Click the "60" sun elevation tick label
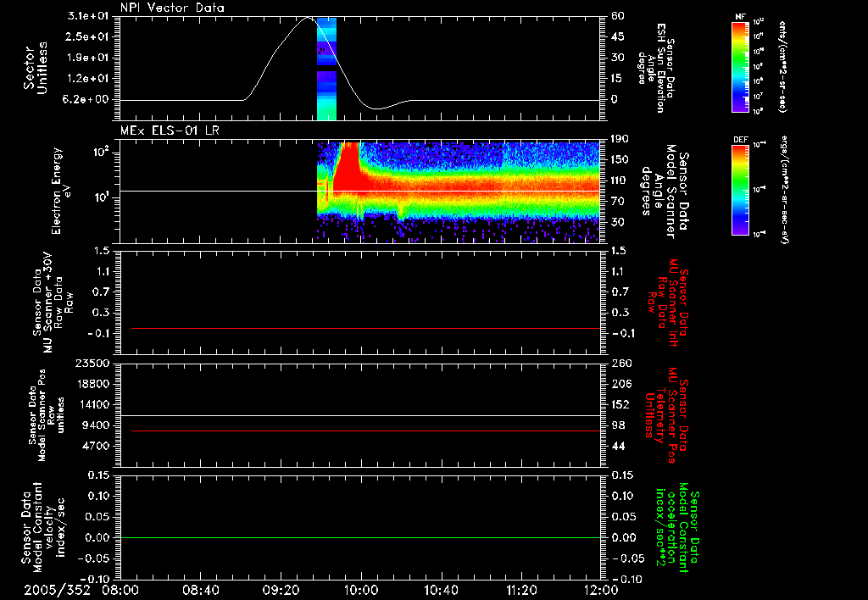This screenshot has width=868, height=600. tap(617, 16)
